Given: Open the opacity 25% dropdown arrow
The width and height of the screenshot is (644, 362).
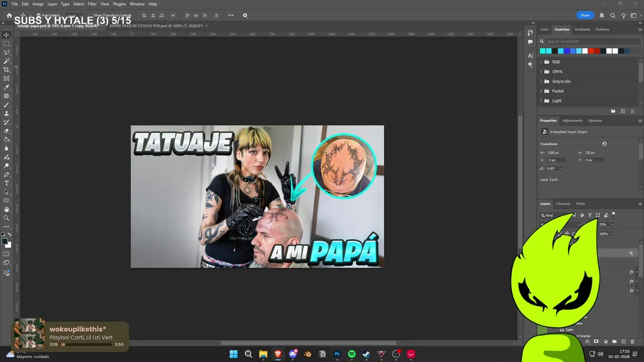Looking at the screenshot, I should pyautogui.click(x=612, y=224).
